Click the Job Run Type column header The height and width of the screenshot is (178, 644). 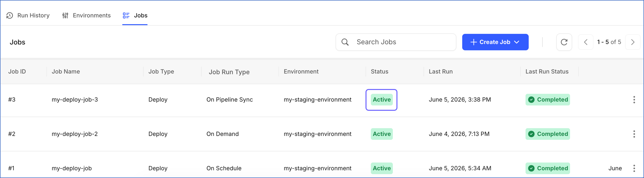click(229, 72)
